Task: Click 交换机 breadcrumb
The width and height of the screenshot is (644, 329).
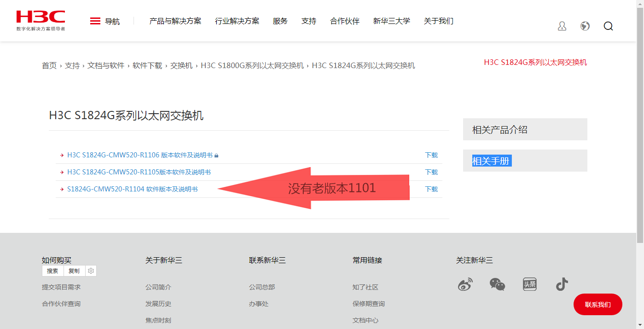Action: tap(181, 66)
